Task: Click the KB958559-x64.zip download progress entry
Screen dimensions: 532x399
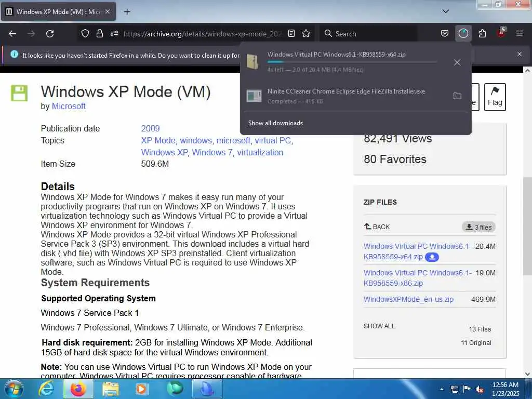Action: click(x=346, y=62)
